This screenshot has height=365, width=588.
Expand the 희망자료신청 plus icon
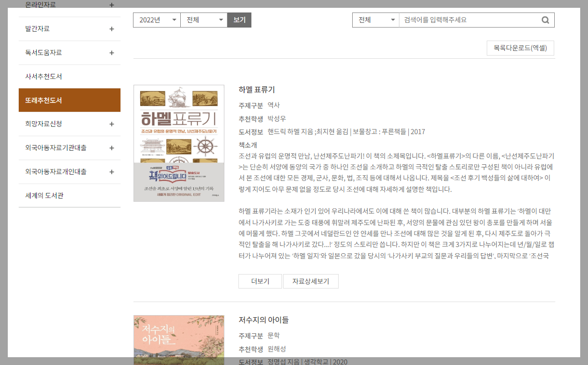click(x=111, y=124)
